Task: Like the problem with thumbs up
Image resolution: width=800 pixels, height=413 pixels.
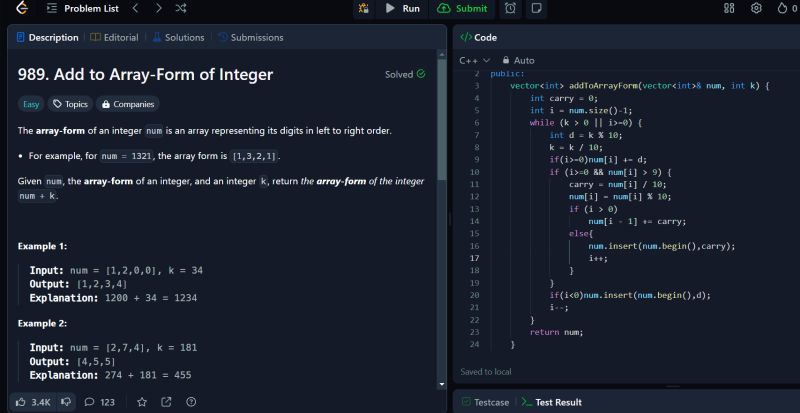Action: [x=33, y=402]
